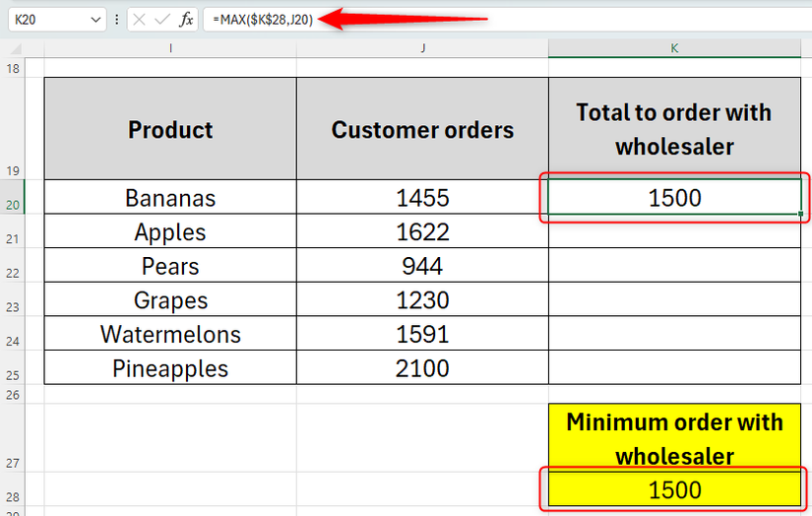Click the Total to order with wholesaler header
Viewport: 812px width, 516px height.
click(675, 128)
